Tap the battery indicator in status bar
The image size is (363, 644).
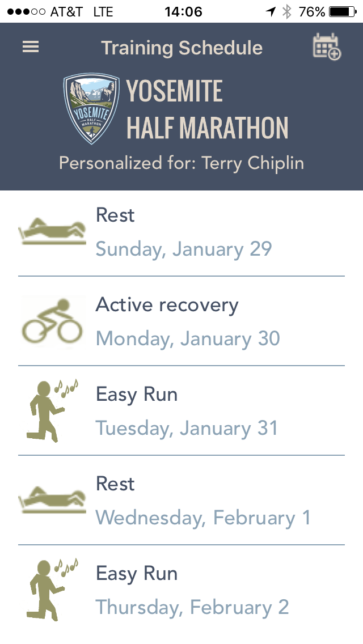point(341,11)
